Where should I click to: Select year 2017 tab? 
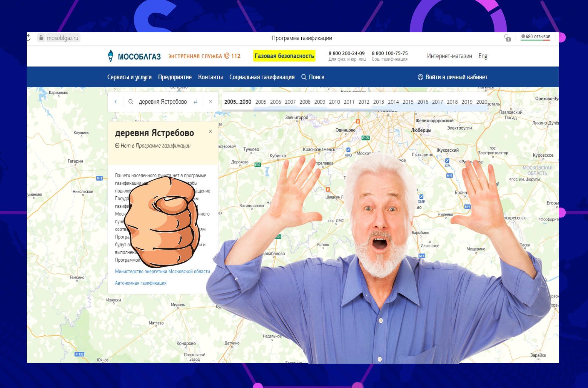(x=437, y=102)
